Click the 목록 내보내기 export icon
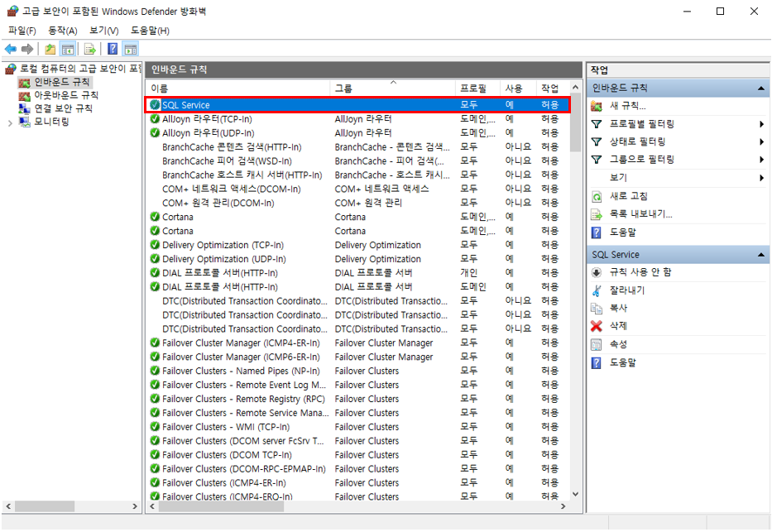 597,214
